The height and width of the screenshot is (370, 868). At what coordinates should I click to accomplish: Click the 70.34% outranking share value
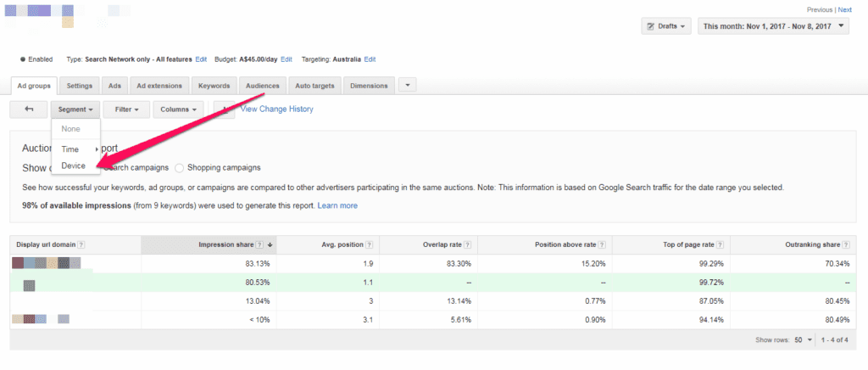pos(837,264)
